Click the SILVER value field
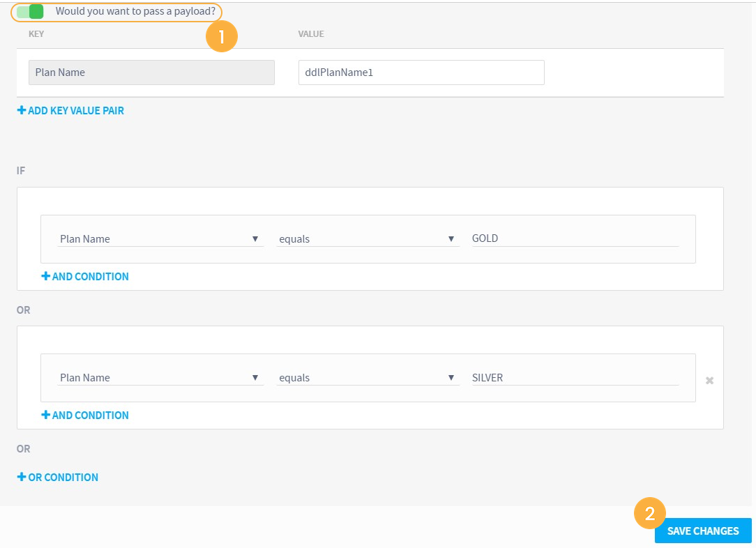The height and width of the screenshot is (548, 756). [575, 377]
